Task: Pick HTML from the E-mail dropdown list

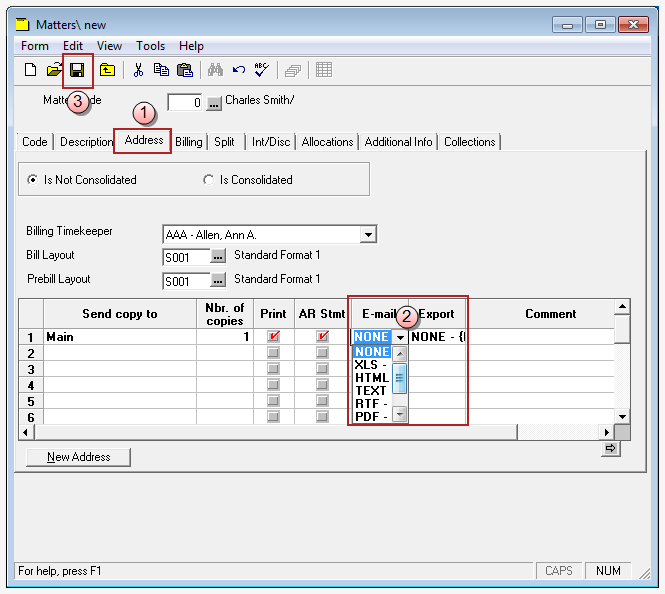Action: coord(371,377)
